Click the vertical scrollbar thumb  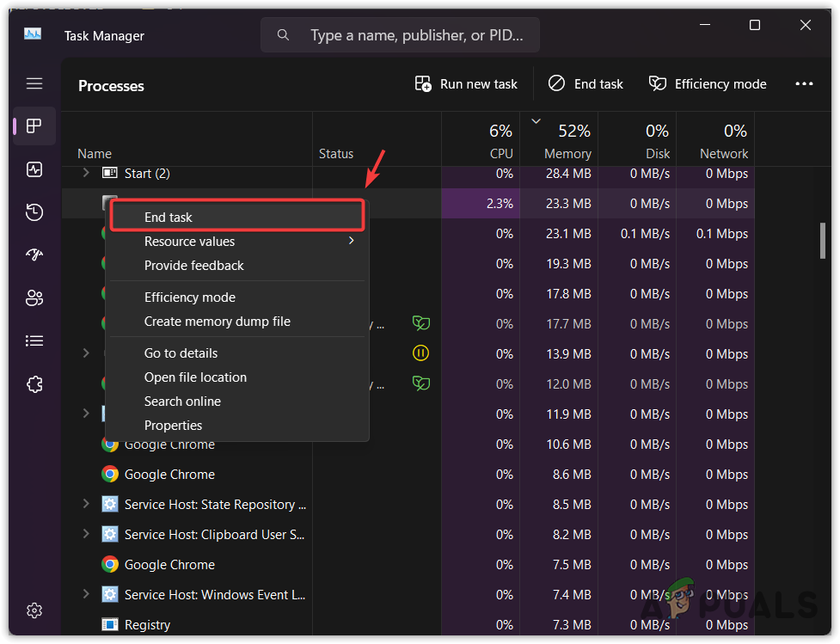[822, 241]
